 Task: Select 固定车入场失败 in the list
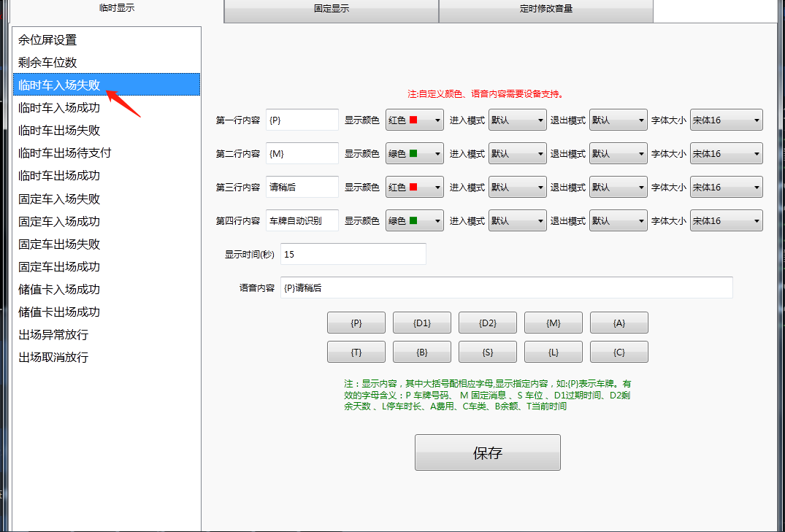[x=107, y=198]
